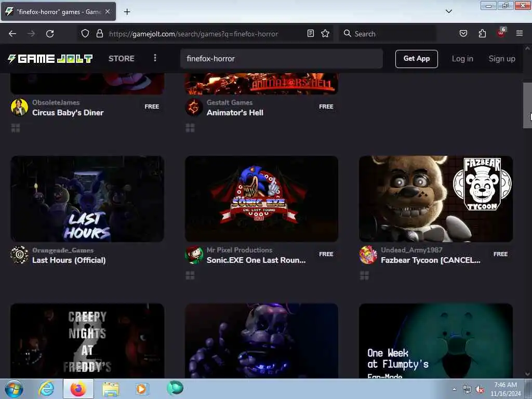Open the Sign up link
The width and height of the screenshot is (532, 399).
tap(502, 59)
